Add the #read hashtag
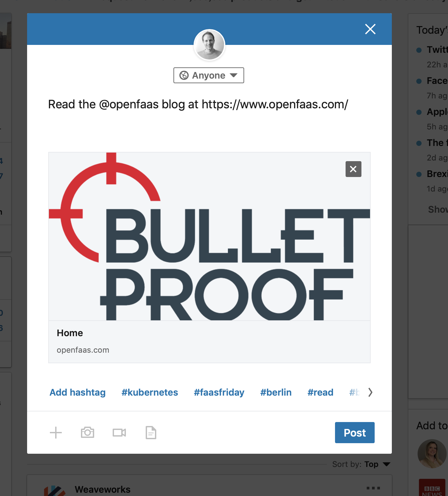Viewport: 448px width, 496px height. point(320,392)
